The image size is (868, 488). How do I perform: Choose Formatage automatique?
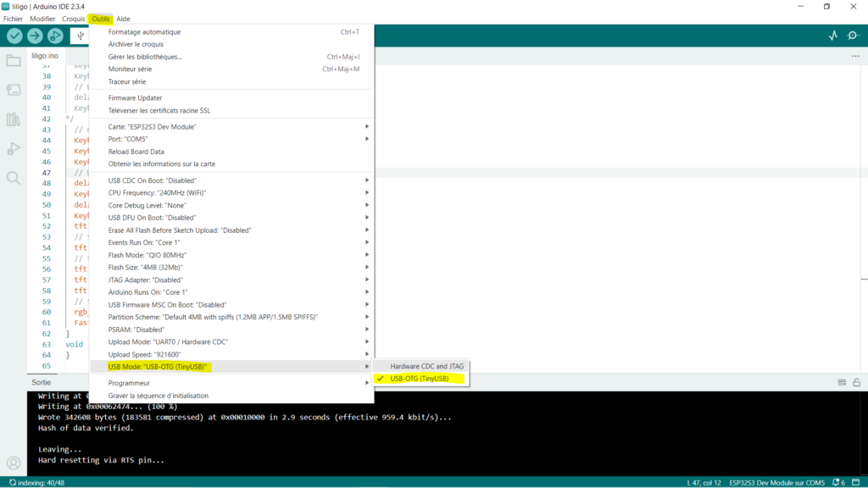point(232,32)
